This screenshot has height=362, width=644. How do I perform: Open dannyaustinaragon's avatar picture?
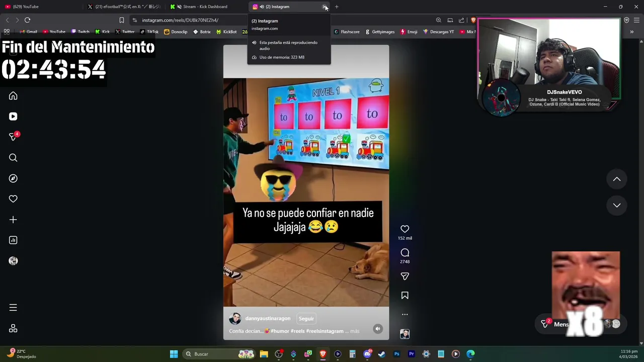pyautogui.click(x=235, y=318)
